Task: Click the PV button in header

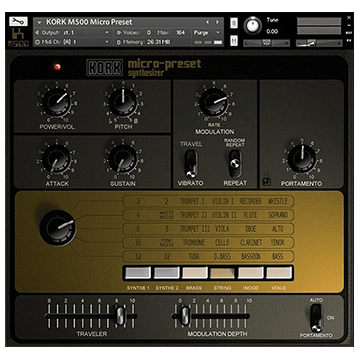Action: pyautogui.click(x=349, y=41)
